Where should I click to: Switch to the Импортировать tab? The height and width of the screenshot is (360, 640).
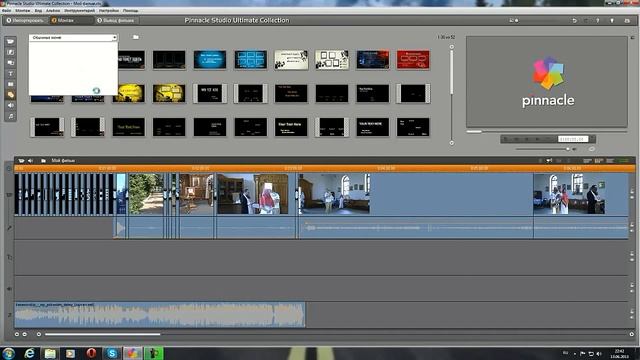pos(25,20)
